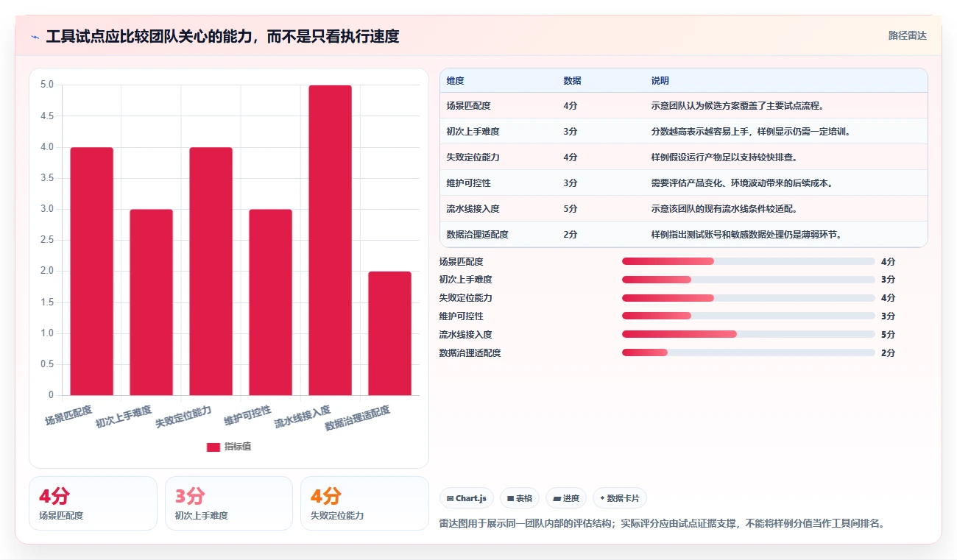Screen dimensions: 957x560
Task: Click description 示意该团队的现有流水线条件较适配
Action: point(724,209)
